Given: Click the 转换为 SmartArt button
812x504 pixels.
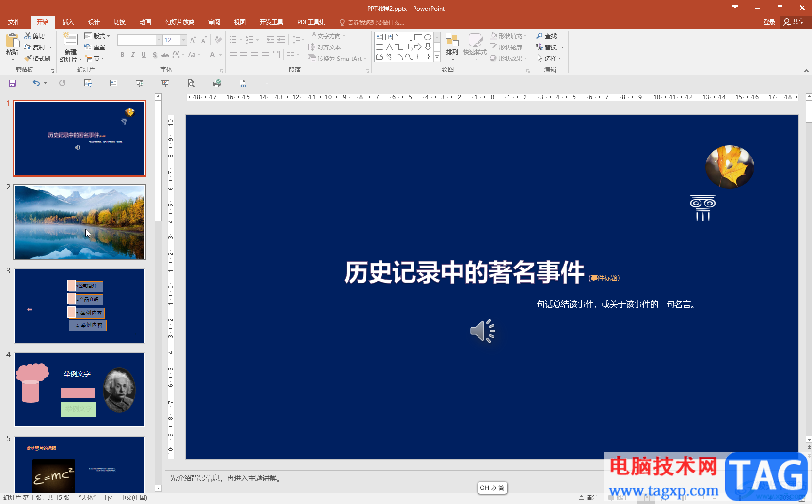Looking at the screenshot, I should coord(337,58).
